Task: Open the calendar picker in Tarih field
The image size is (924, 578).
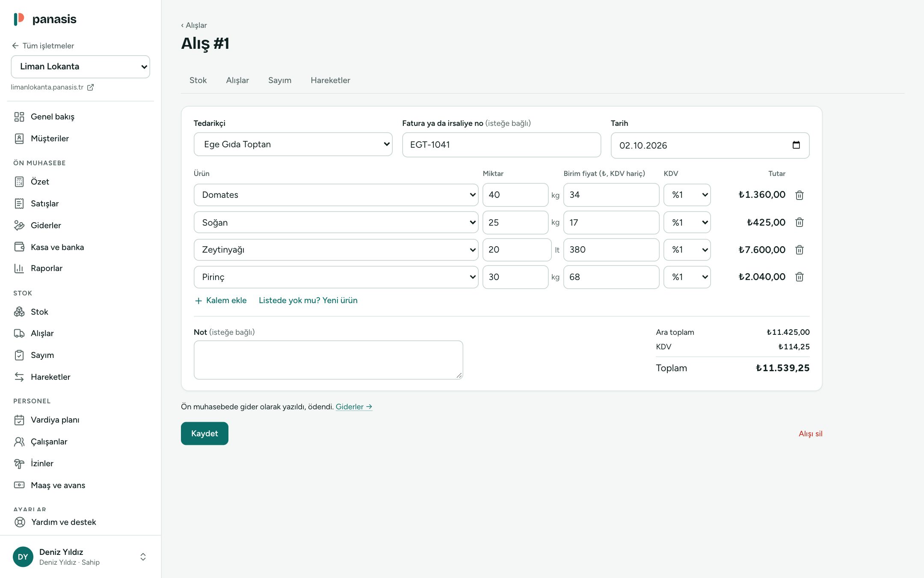Action: click(x=796, y=145)
